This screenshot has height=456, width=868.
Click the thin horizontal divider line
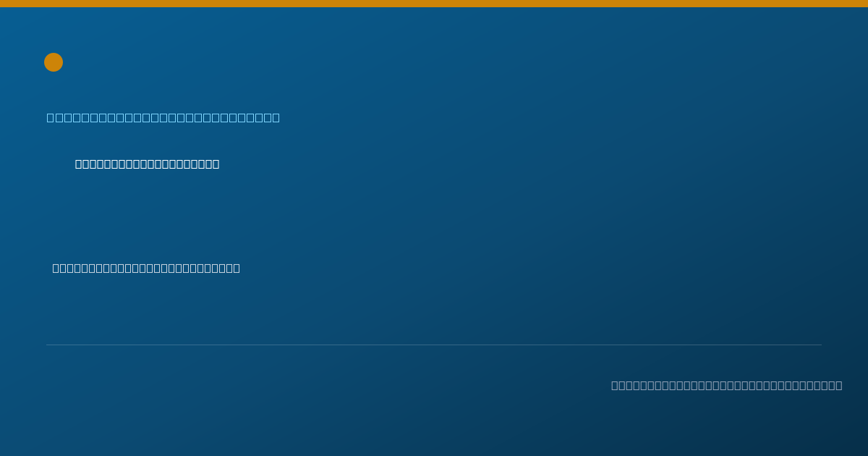434,345
